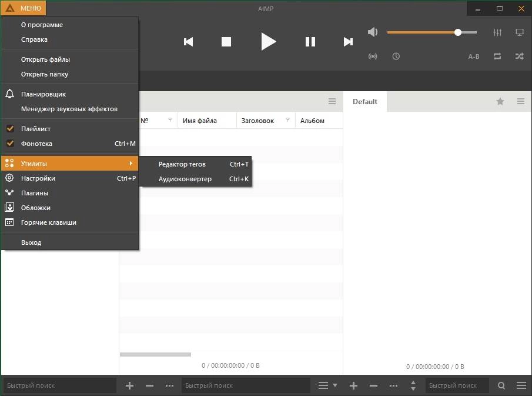The width and height of the screenshot is (532, 396).
Task: Focus the right Быстрый поиск field
Action: coord(457,385)
